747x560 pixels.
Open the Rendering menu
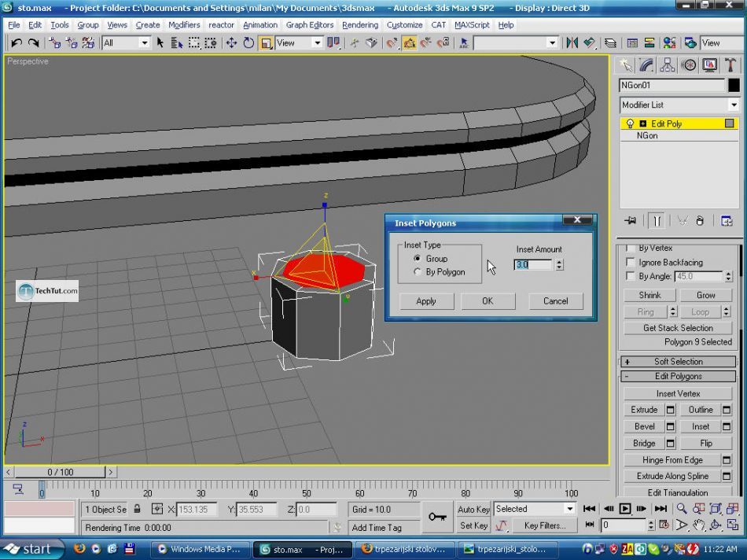[x=360, y=25]
